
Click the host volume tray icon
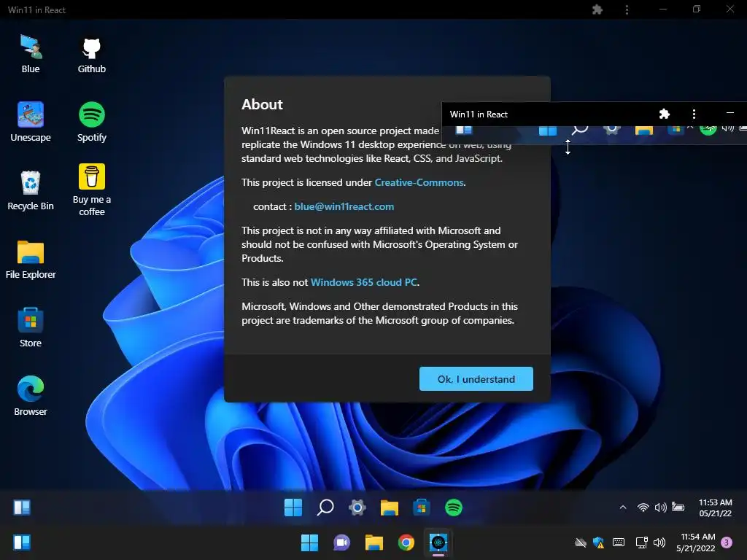click(x=659, y=542)
